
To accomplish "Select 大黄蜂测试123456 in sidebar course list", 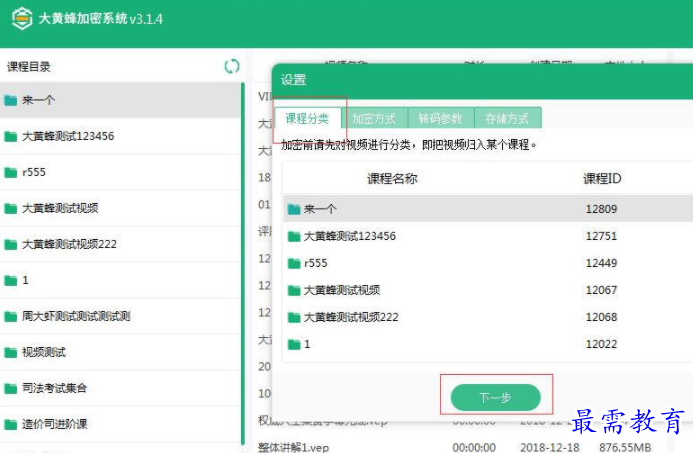I will (x=68, y=136).
